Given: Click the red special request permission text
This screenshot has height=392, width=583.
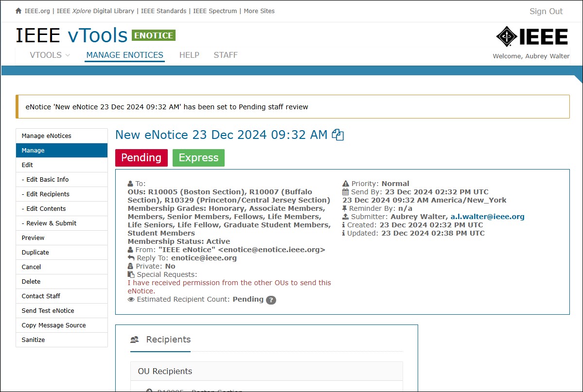Looking at the screenshot, I should tap(229, 287).
